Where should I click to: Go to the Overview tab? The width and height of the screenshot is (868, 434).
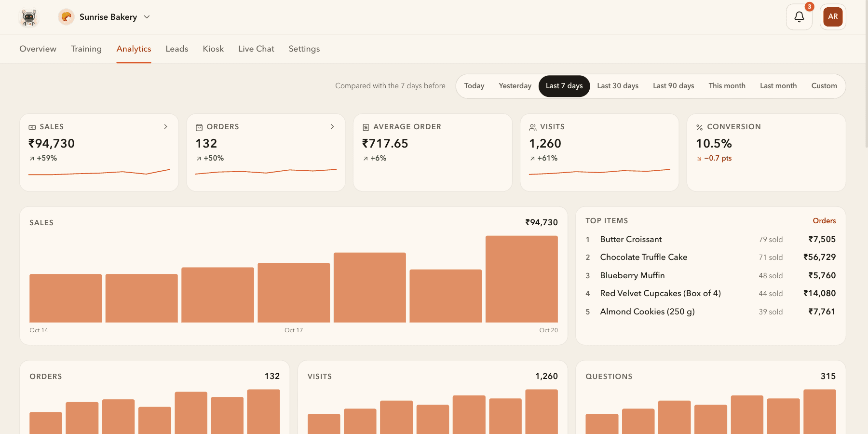[x=38, y=49]
